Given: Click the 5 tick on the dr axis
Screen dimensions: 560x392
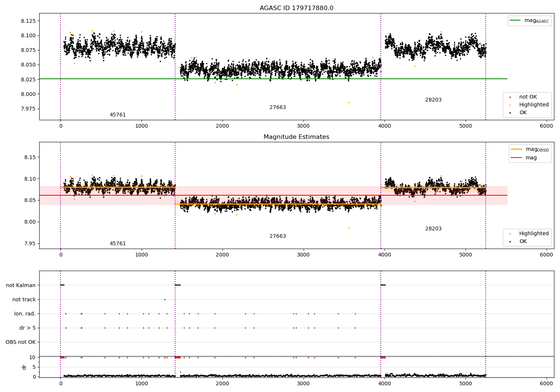Looking at the screenshot, I should (34, 367).
